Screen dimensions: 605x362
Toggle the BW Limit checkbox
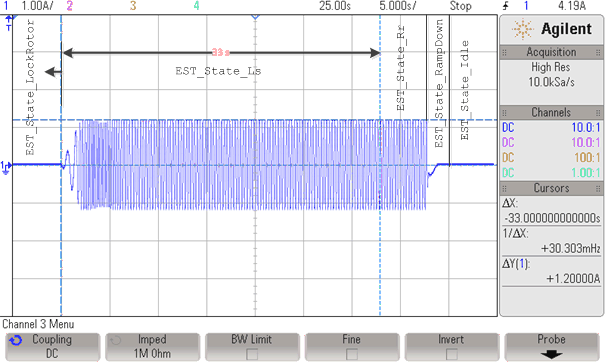pyautogui.click(x=252, y=354)
